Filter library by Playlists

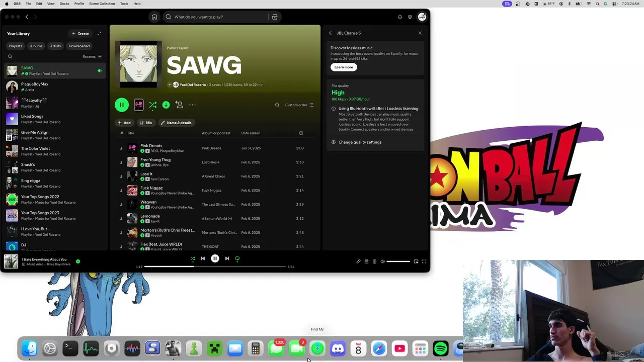15,46
